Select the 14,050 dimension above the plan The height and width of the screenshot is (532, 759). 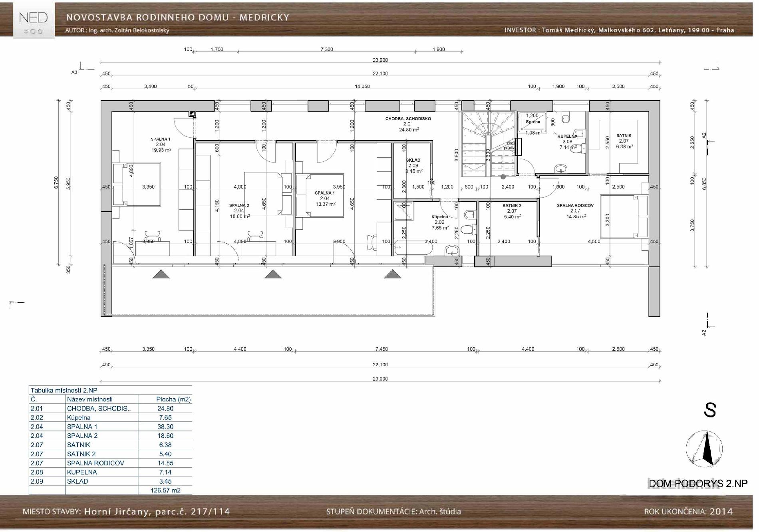tap(362, 86)
